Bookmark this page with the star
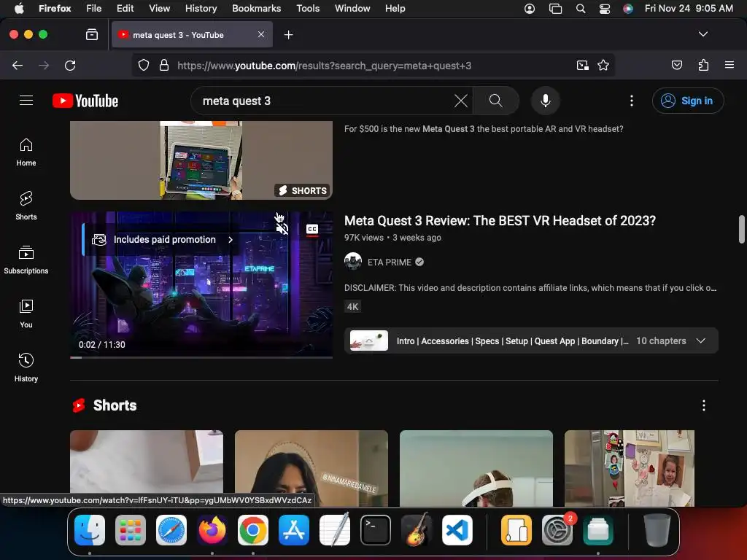Screen dimensions: 747x560 click(x=603, y=65)
